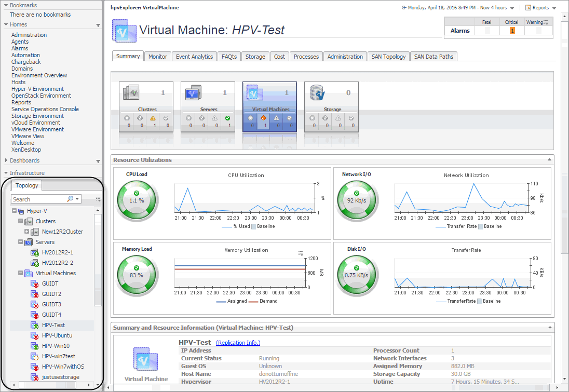Click the HPV-win7test VM icon
Viewport: 569px width, 392px height.
coord(34,356)
